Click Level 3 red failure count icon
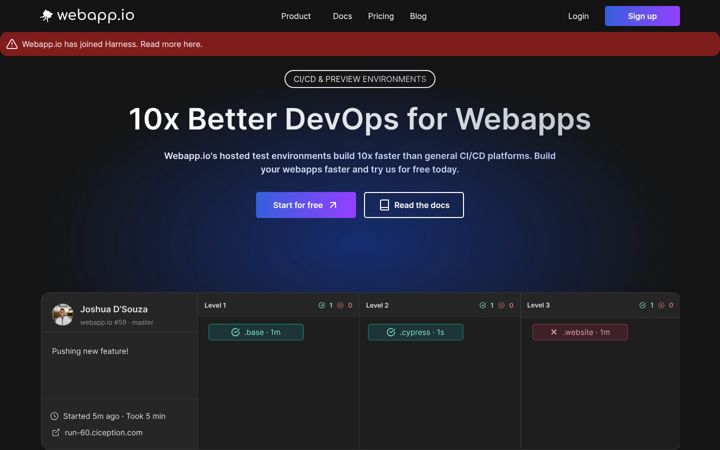Image resolution: width=720 pixels, height=450 pixels. tap(661, 305)
